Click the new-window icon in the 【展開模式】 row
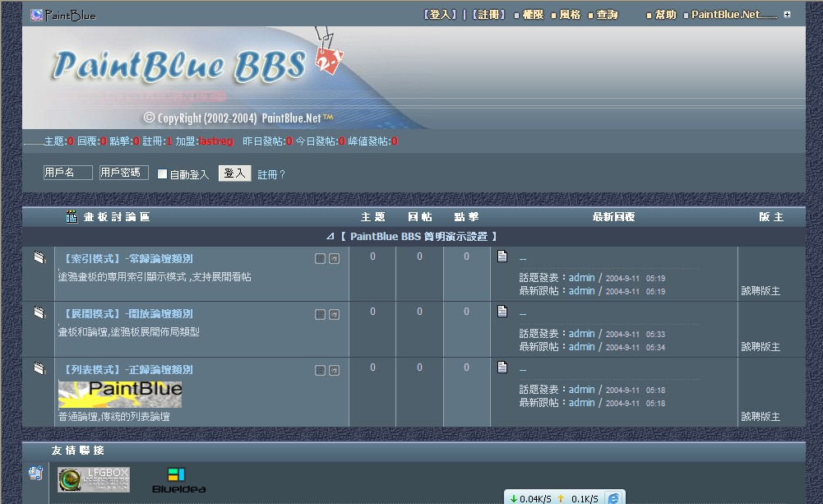This screenshot has width=823, height=504. [335, 314]
